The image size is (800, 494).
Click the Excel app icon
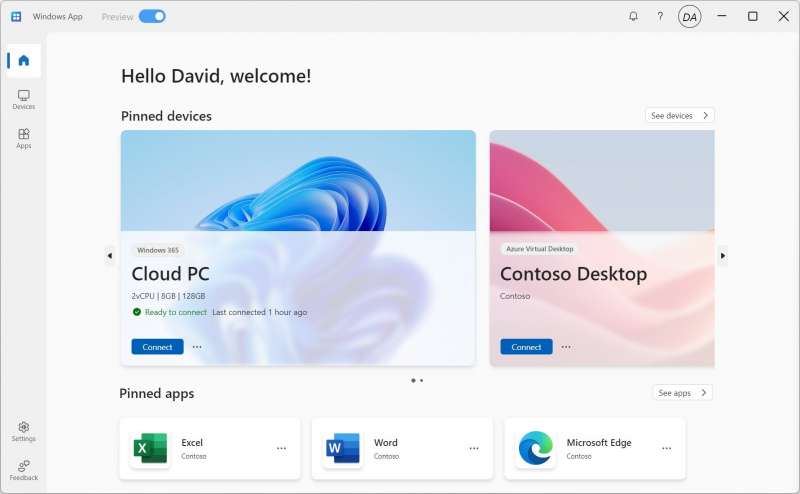[150, 448]
